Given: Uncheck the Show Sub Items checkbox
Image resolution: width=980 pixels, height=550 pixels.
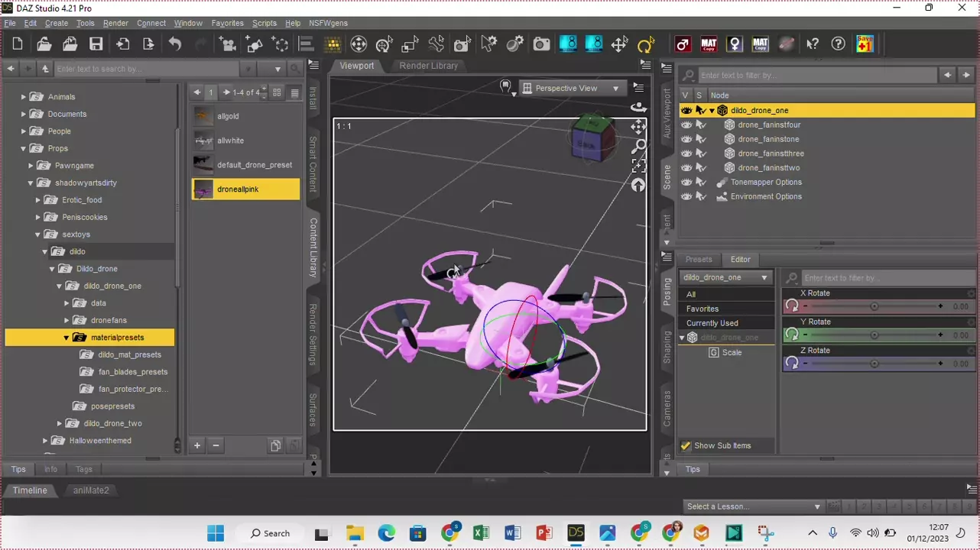Looking at the screenshot, I should [x=685, y=445].
